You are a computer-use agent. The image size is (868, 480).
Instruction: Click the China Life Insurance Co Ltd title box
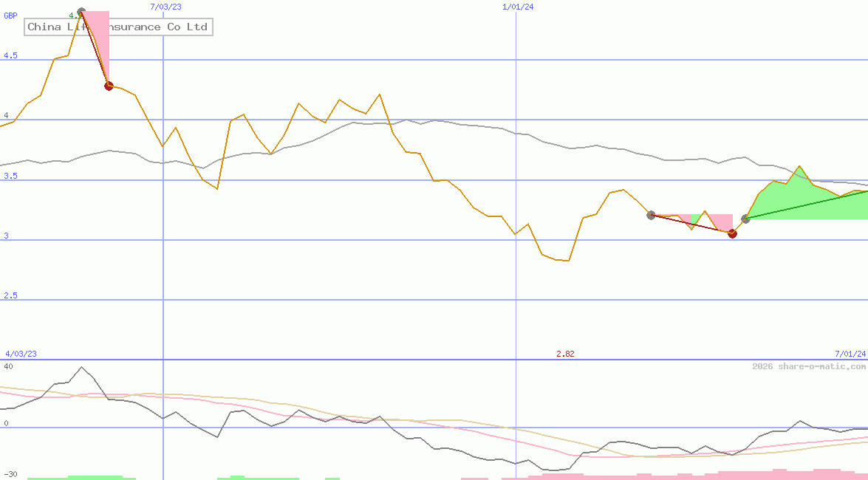click(118, 27)
